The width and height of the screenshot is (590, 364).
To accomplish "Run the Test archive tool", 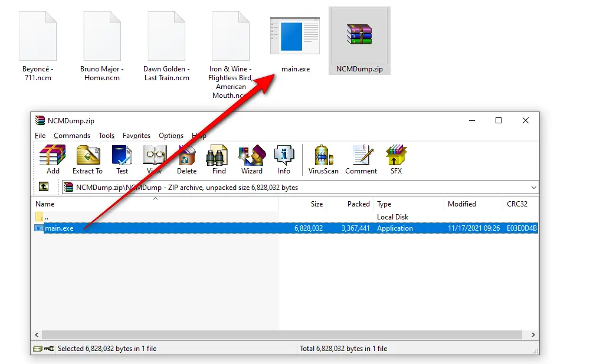I will pyautogui.click(x=122, y=160).
